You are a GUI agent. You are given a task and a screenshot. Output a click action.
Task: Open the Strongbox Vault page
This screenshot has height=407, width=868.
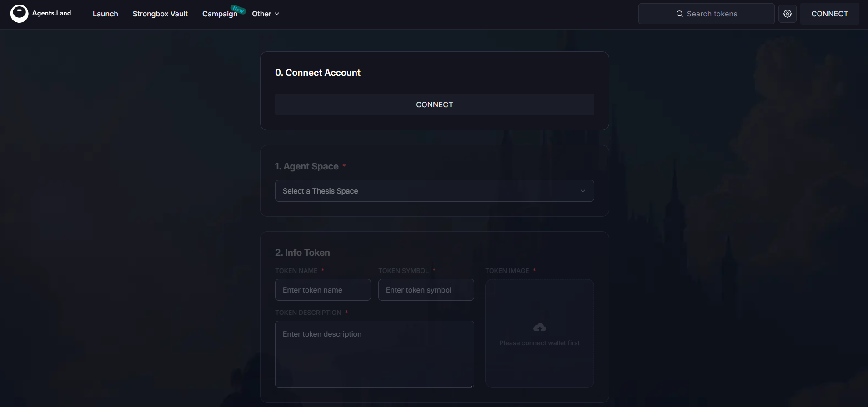[x=160, y=14]
